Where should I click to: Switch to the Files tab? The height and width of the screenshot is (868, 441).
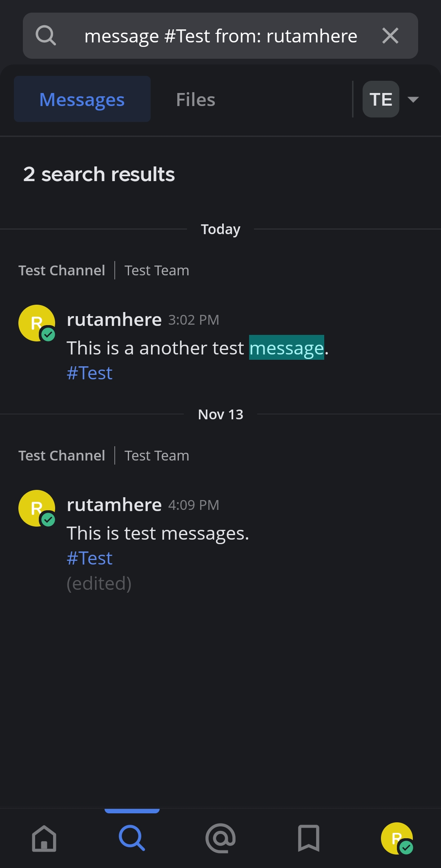click(196, 99)
